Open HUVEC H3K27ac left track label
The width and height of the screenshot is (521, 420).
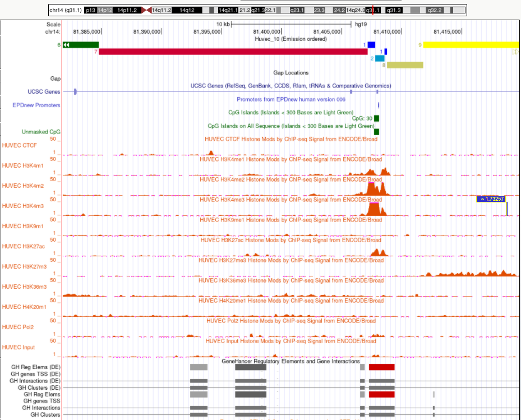[x=23, y=246]
